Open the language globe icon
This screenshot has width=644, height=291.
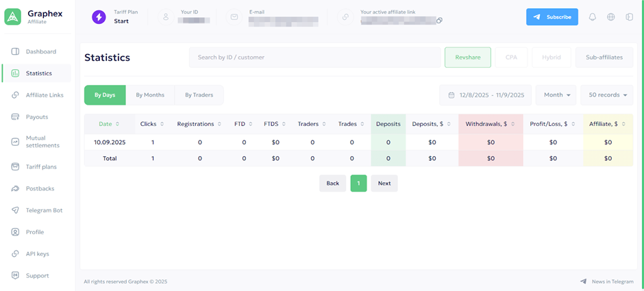pos(611,17)
